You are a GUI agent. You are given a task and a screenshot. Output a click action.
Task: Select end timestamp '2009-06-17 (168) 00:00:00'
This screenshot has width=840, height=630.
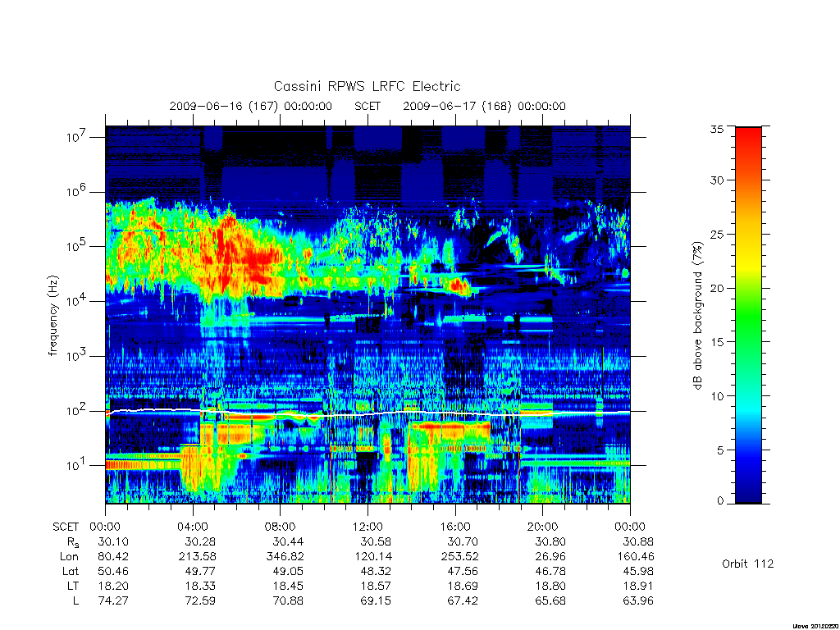pos(484,106)
